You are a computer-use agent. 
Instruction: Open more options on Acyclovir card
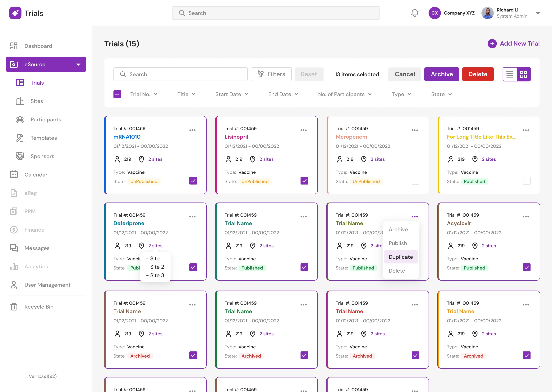(526, 216)
